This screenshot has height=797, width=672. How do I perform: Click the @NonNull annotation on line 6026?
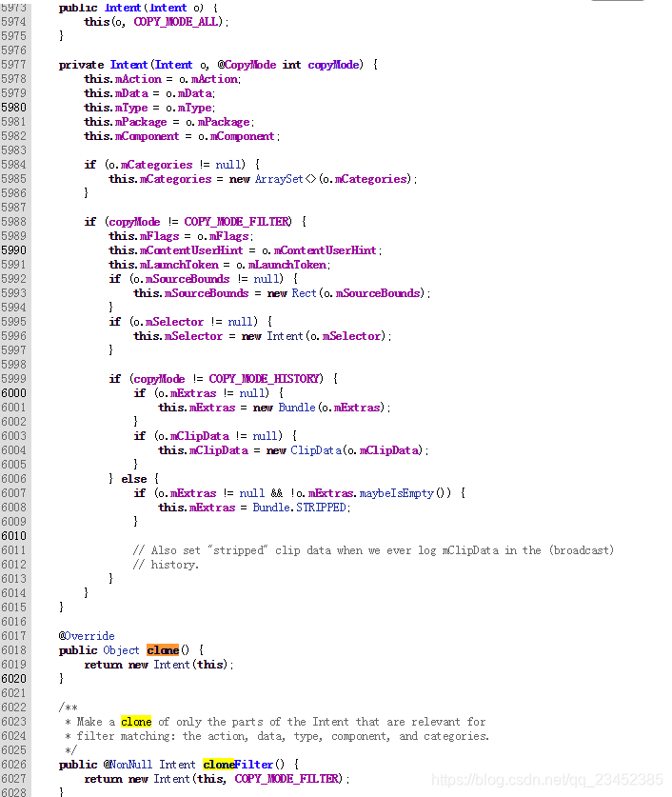(128, 765)
